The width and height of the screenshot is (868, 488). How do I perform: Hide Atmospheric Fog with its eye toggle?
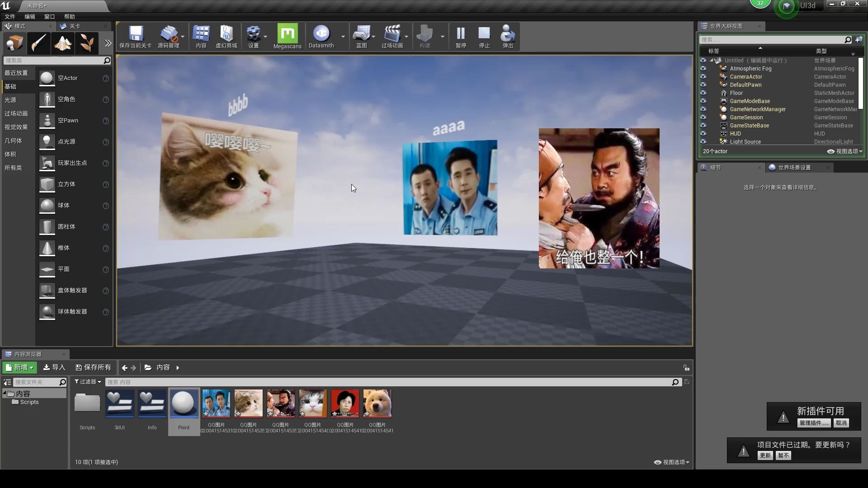703,68
